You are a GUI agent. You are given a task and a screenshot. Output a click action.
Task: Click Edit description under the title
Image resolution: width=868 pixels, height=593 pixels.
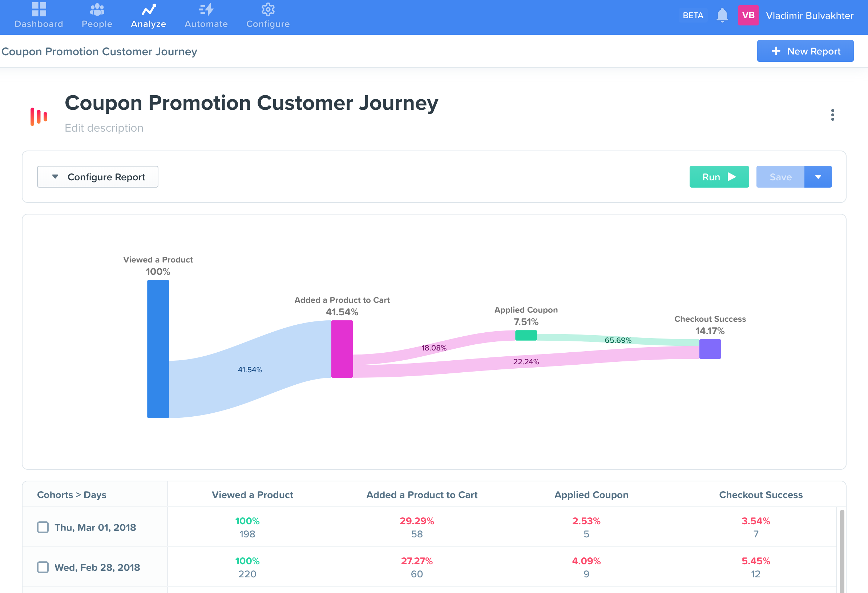pyautogui.click(x=104, y=128)
